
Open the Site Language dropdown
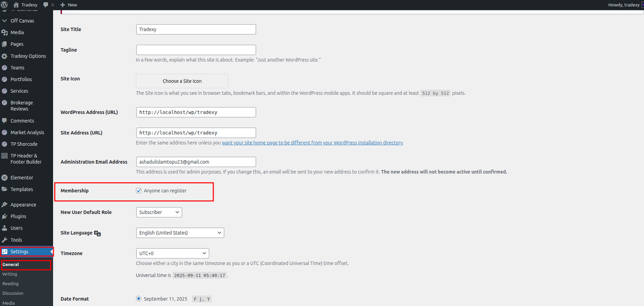[180, 233]
